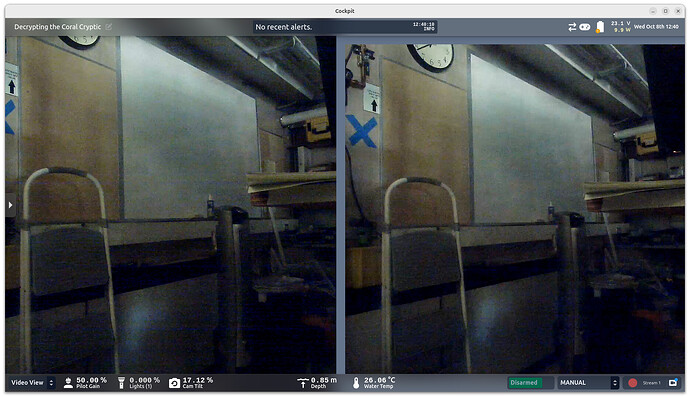
Task: Click the "Wed Oct 8th 12:40" clock display
Action: click(x=656, y=27)
